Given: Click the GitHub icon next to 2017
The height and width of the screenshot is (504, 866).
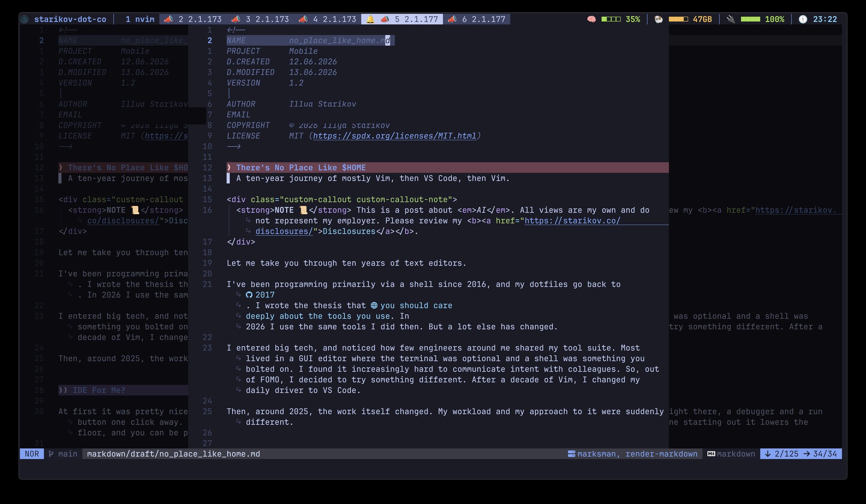Looking at the screenshot, I should [x=249, y=295].
